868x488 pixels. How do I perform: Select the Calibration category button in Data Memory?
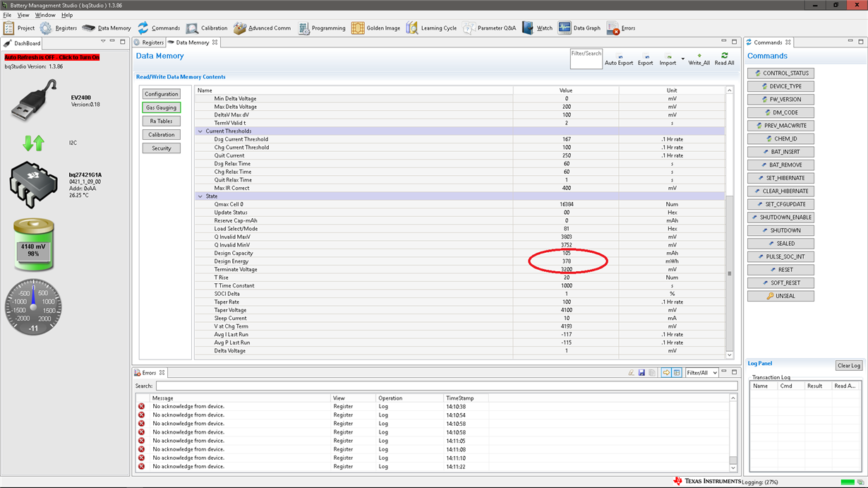tap(162, 135)
